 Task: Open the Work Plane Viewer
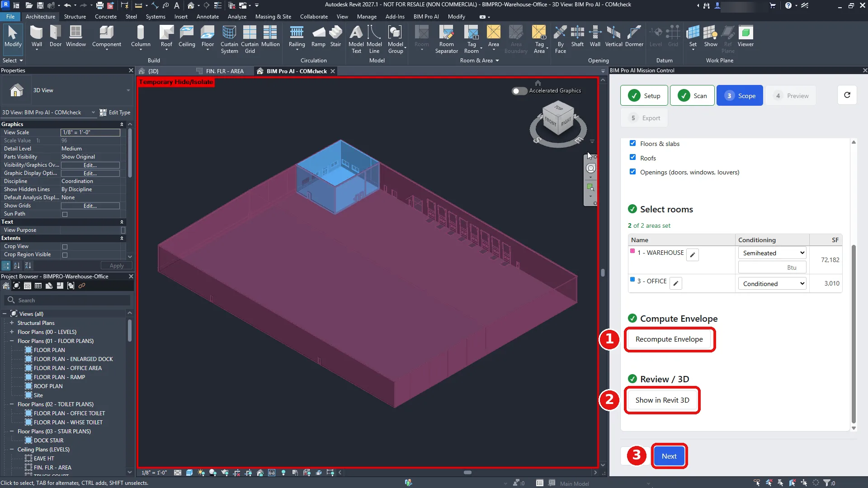coord(745,37)
